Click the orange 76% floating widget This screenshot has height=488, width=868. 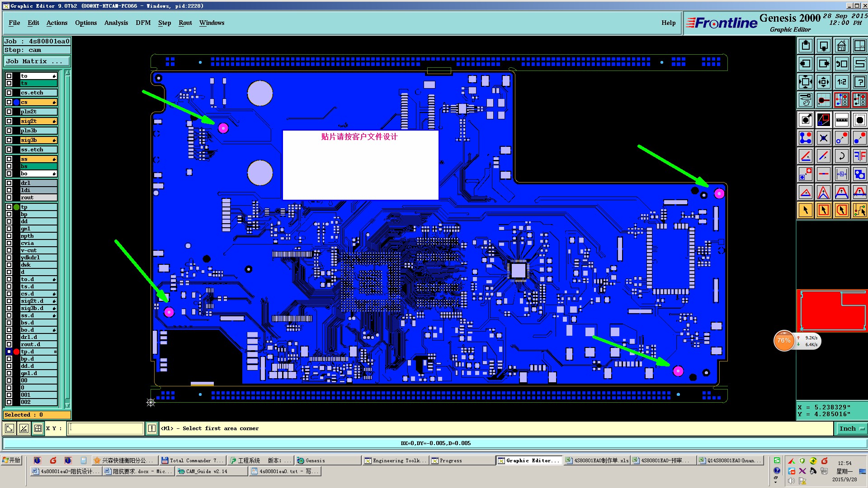(784, 341)
